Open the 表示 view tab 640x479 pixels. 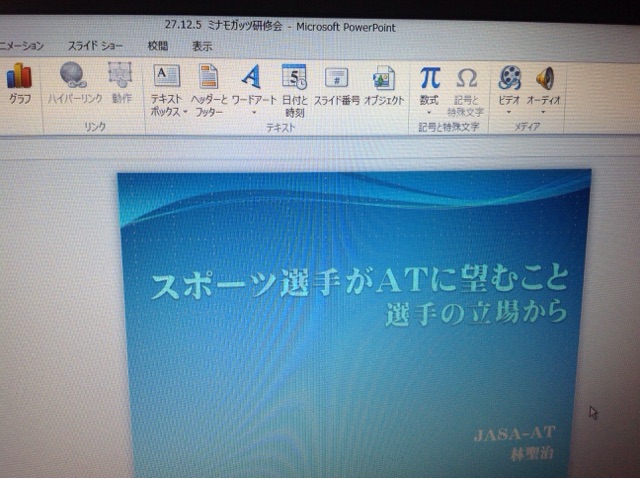coord(202,47)
